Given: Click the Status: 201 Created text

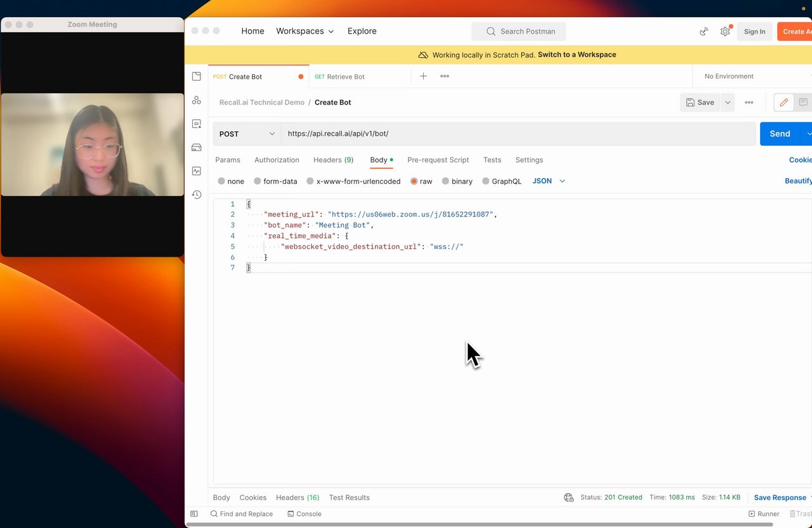Looking at the screenshot, I should point(612,498).
